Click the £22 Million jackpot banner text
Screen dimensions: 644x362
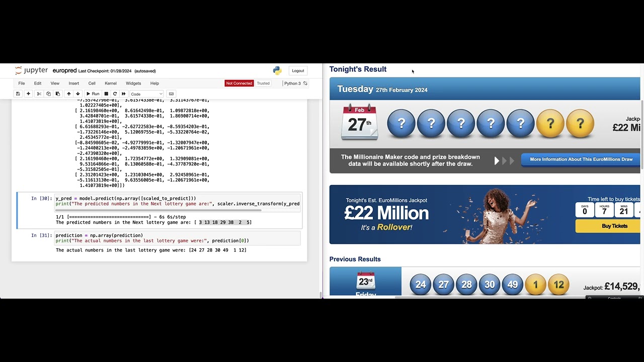[x=386, y=213]
